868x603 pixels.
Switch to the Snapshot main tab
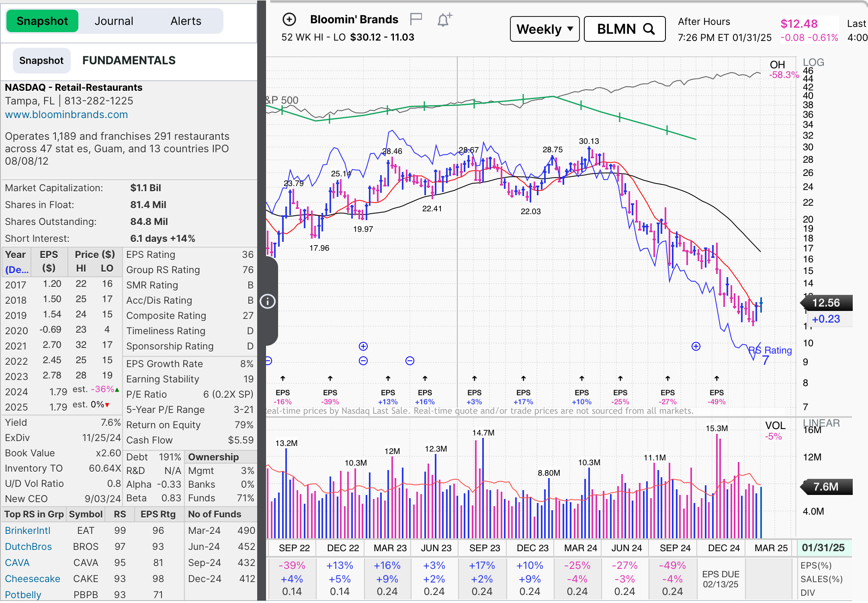(x=42, y=21)
